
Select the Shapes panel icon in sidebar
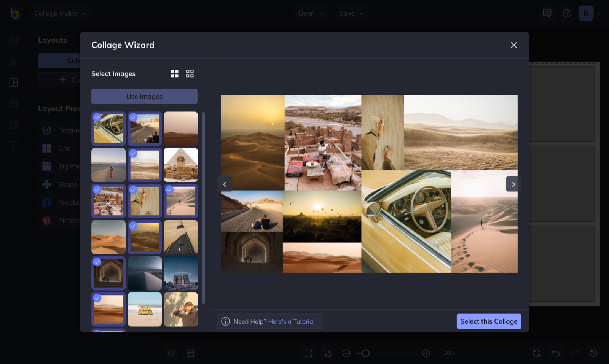pos(13,124)
